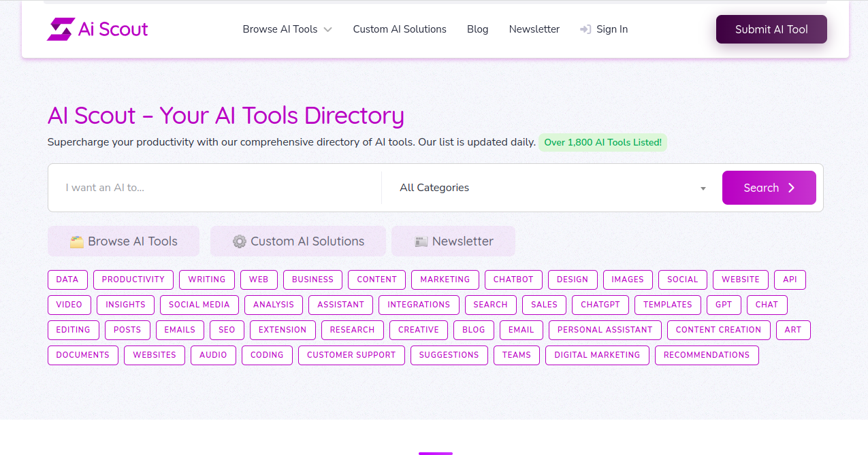Select the WEB tag
868x455 pixels.
[x=259, y=280]
